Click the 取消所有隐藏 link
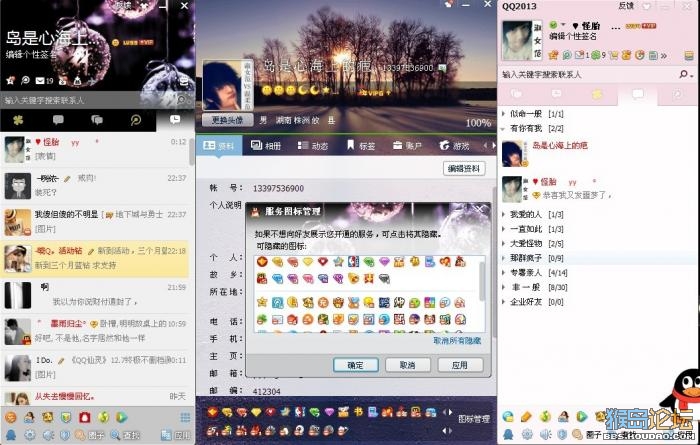Image resolution: width=700 pixels, height=445 pixels. click(457, 341)
